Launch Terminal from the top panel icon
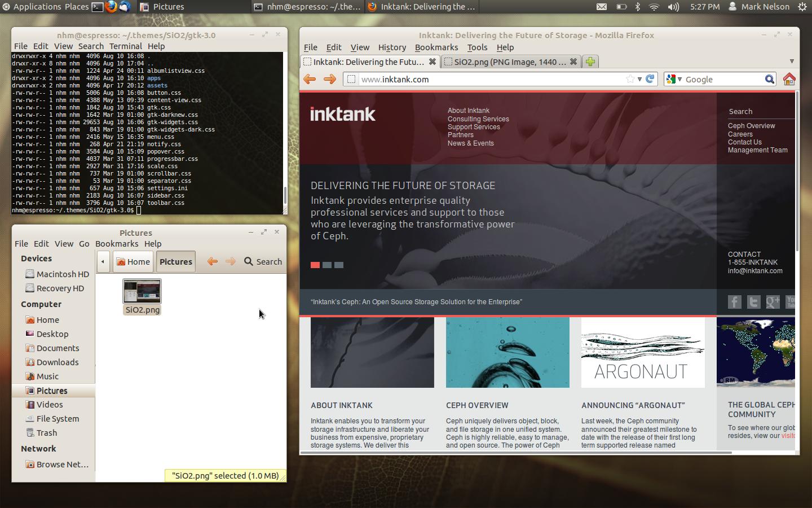 (x=98, y=7)
